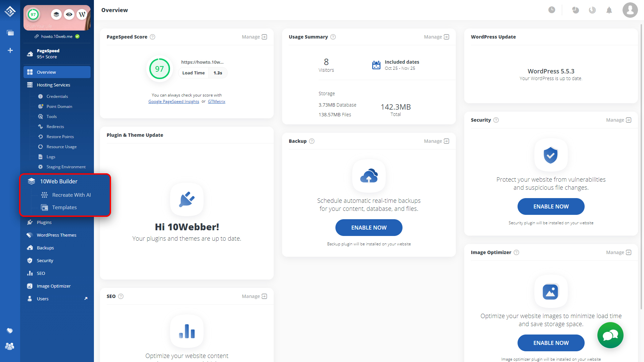
Task: Open Credentials under Hosting Services
Action: point(57,96)
